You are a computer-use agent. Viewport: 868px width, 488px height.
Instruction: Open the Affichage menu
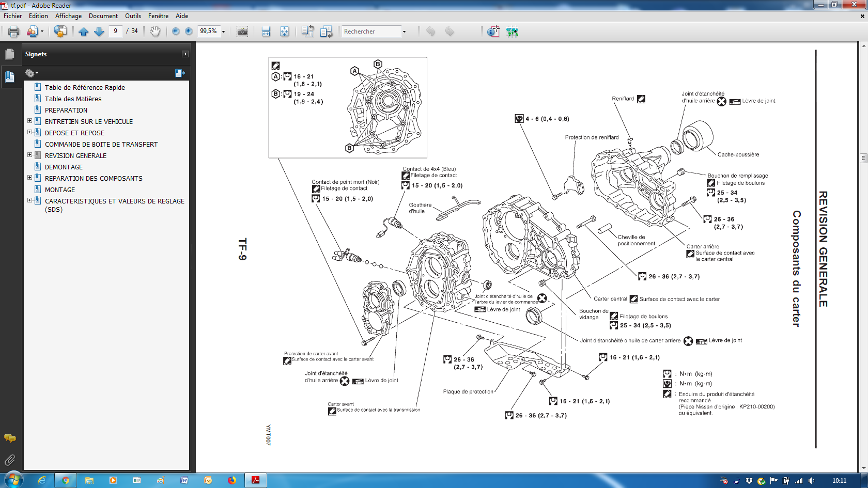pyautogui.click(x=68, y=16)
